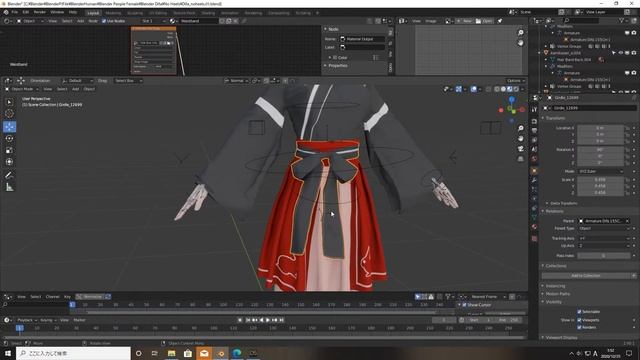Click the viewport pan hand icon
This screenshot has width=640, height=360.
tap(521, 139)
